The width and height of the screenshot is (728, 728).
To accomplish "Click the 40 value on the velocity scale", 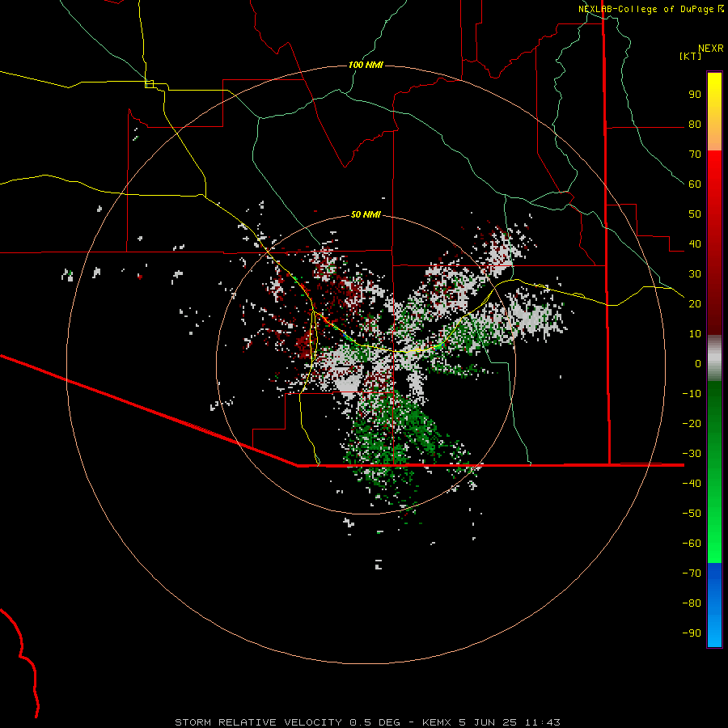I will point(695,244).
